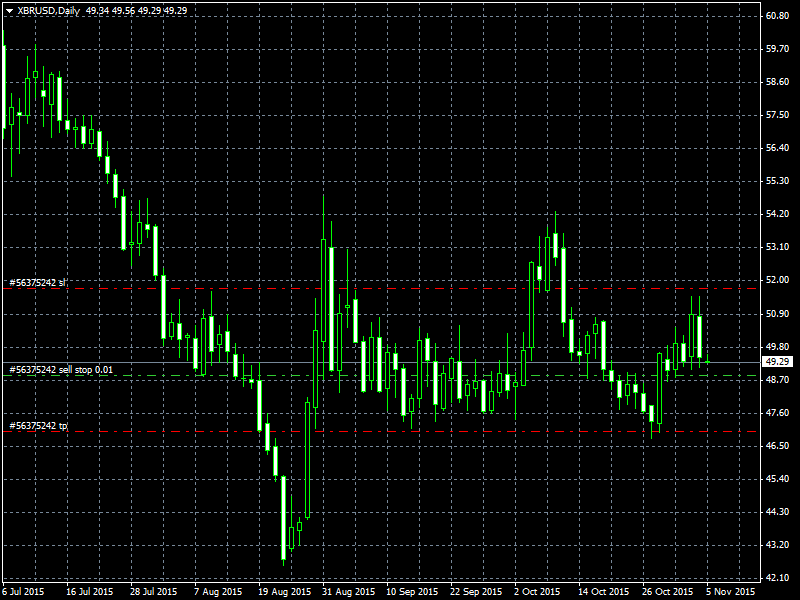Click the 42.10 price axis label
800x600 pixels.
click(x=778, y=578)
